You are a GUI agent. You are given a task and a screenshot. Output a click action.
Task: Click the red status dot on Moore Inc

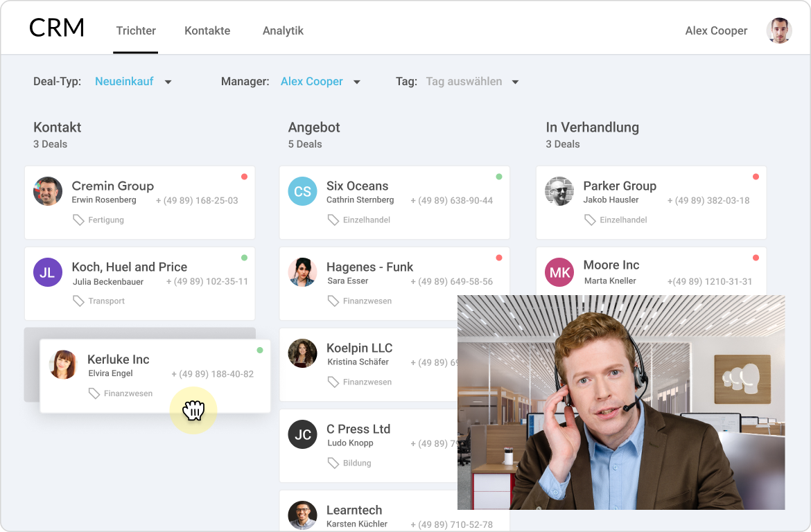(756, 258)
